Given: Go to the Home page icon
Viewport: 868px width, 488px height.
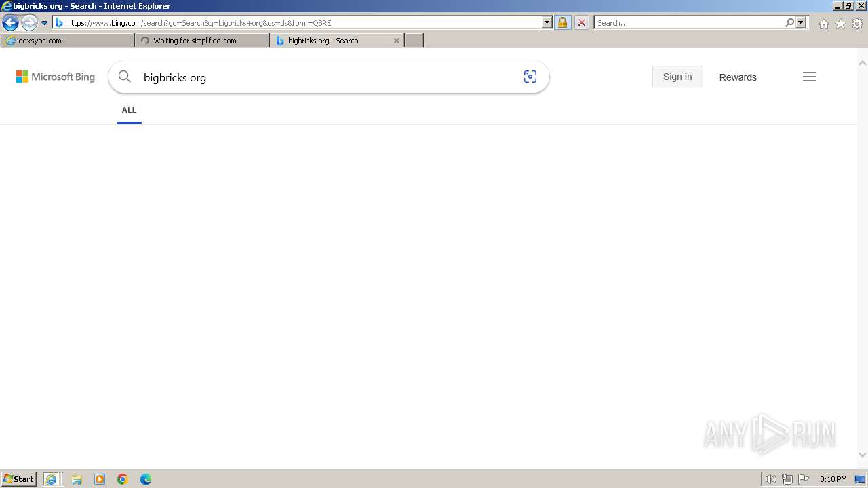Looking at the screenshot, I should (x=823, y=24).
